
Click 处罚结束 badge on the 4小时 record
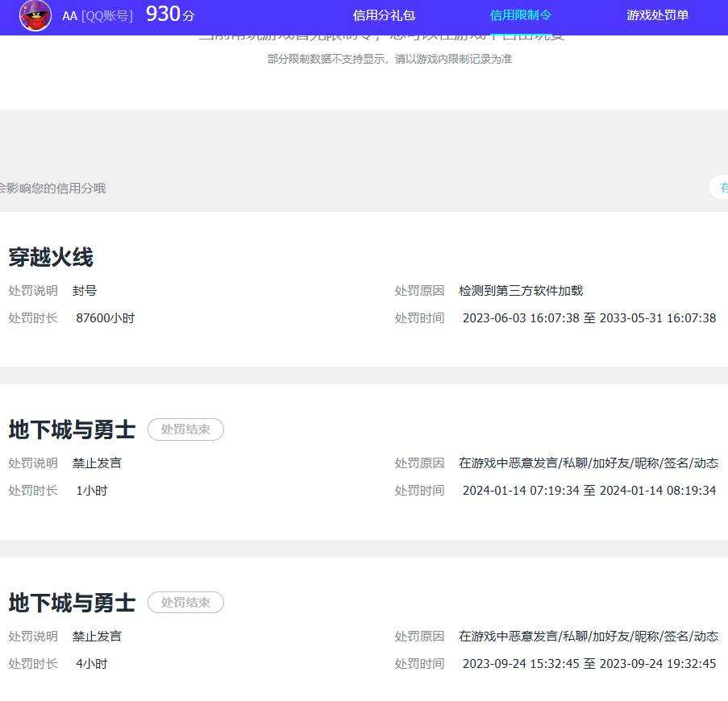(x=185, y=603)
